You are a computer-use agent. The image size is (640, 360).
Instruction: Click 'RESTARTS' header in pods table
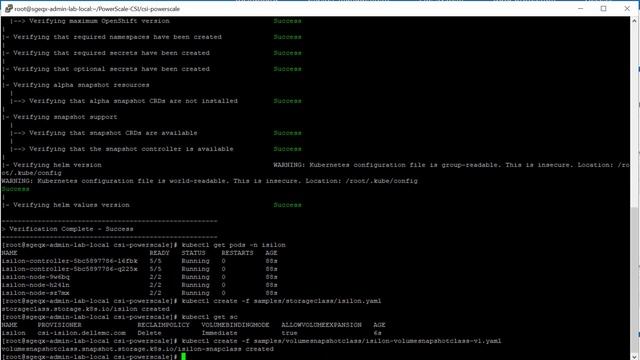(x=238, y=253)
